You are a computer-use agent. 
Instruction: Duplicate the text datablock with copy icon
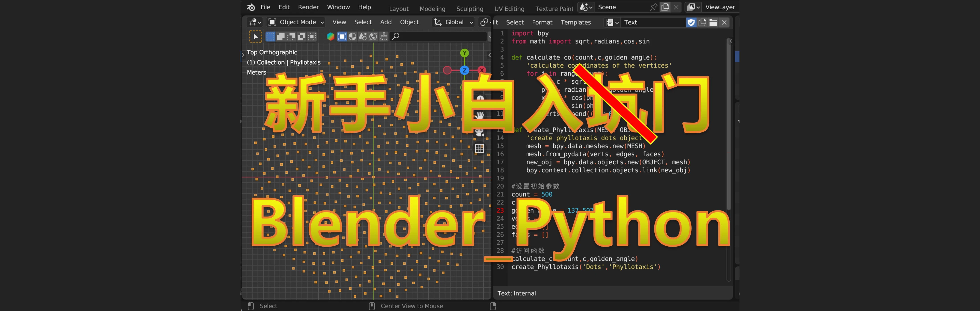pyautogui.click(x=702, y=23)
